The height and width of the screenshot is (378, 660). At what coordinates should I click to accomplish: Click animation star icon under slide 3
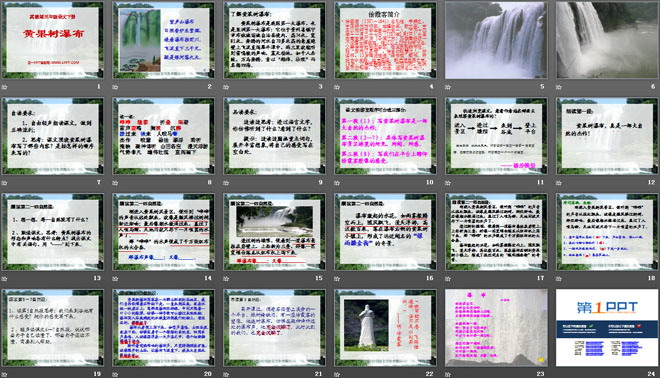coord(226,87)
